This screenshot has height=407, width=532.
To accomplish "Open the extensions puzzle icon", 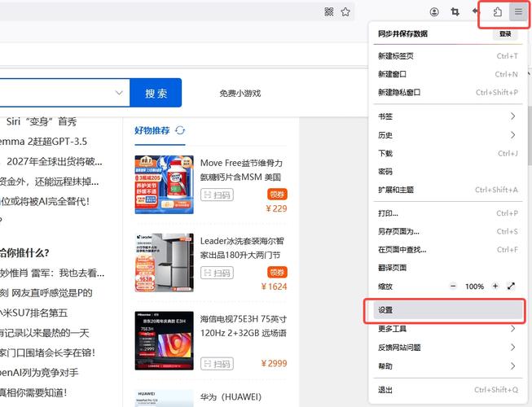I will [x=497, y=11].
